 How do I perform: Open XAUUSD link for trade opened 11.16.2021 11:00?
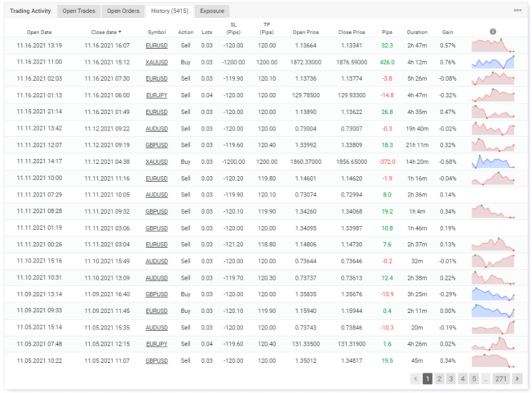tap(157, 61)
